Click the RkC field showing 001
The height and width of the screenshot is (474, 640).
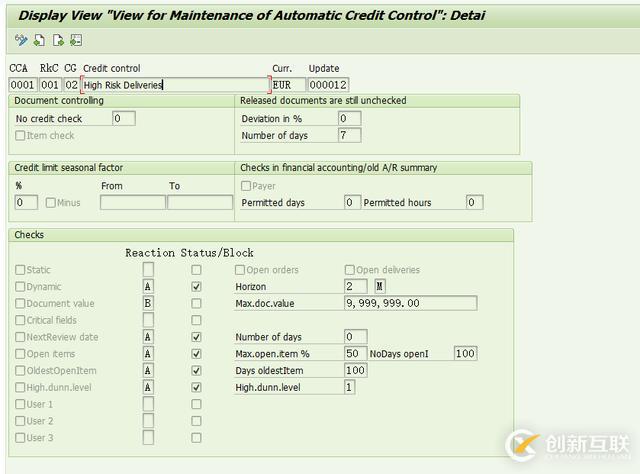click(51, 85)
